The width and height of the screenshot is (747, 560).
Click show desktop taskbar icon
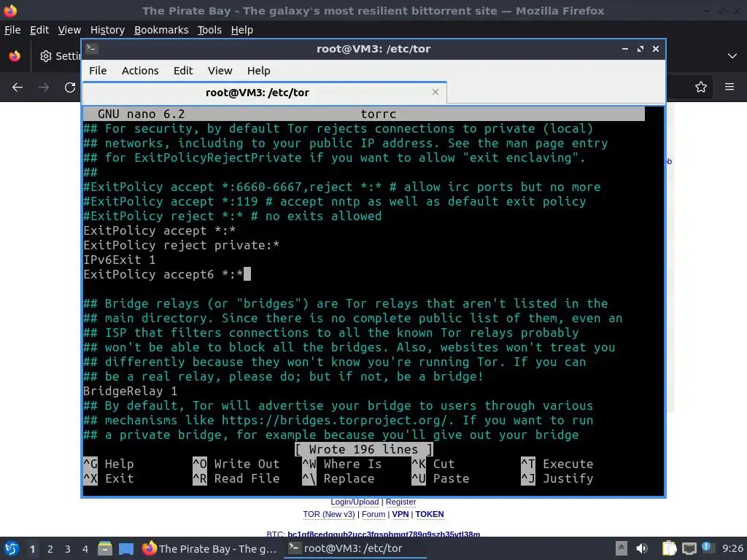[x=125, y=548]
